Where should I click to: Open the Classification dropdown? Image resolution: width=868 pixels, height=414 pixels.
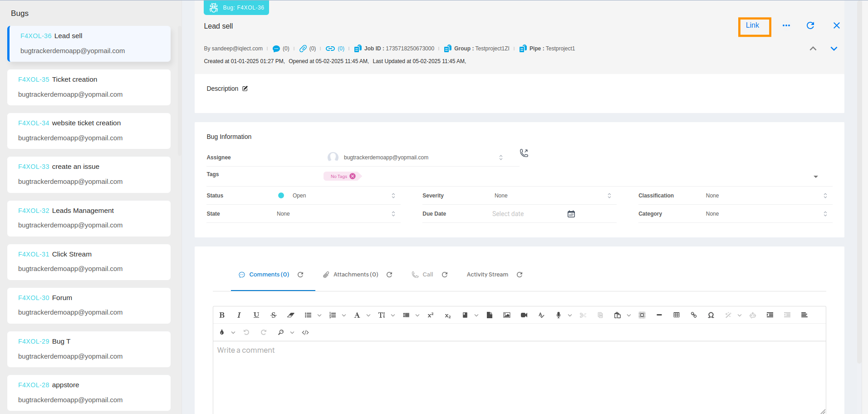767,196
